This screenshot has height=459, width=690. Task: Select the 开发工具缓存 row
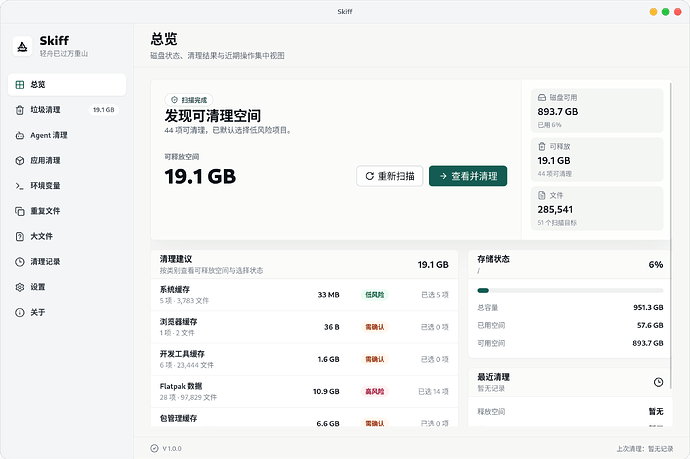[x=304, y=359]
